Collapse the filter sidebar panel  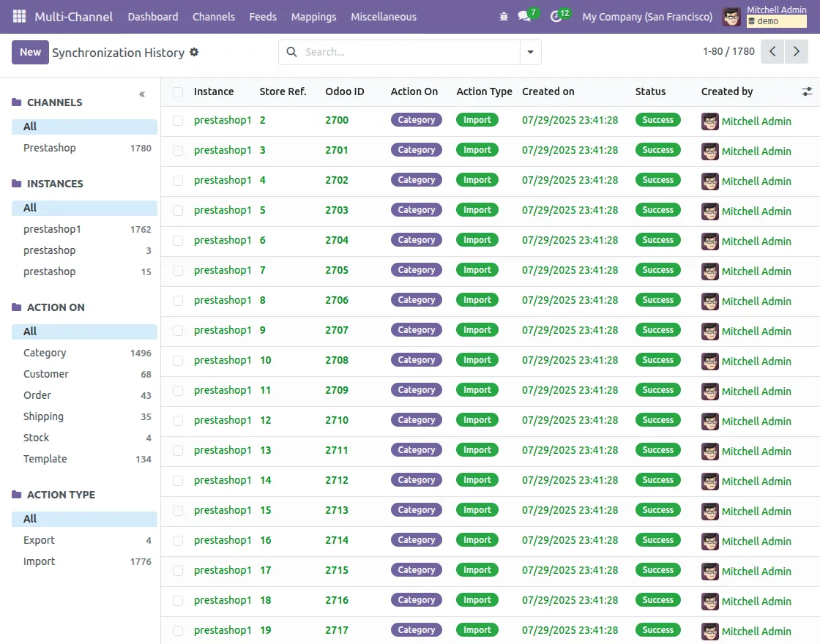[142, 94]
